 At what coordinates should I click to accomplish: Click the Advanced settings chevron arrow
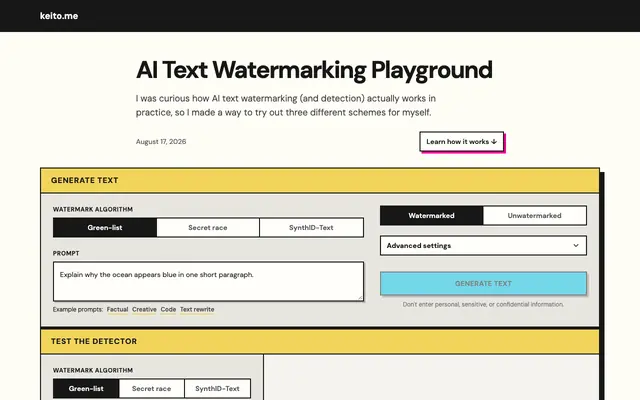click(x=576, y=246)
